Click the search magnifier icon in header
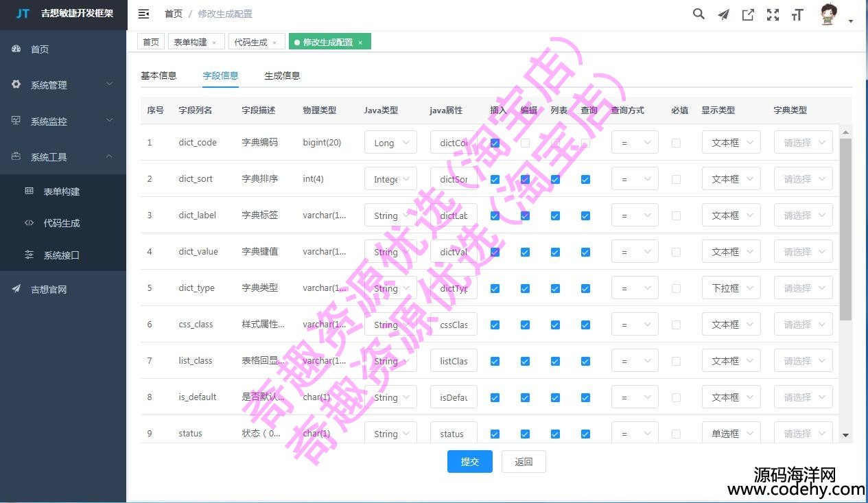This screenshot has width=868, height=503. [699, 14]
